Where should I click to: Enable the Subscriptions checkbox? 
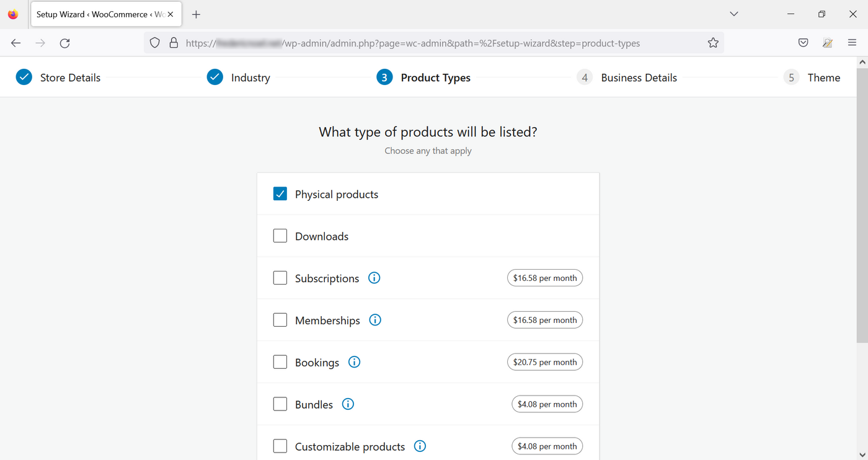[280, 278]
